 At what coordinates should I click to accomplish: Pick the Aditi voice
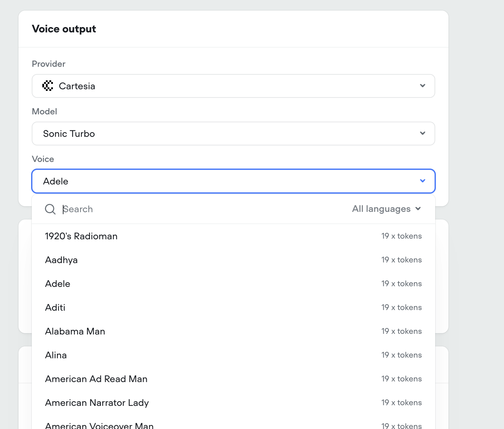tap(55, 308)
